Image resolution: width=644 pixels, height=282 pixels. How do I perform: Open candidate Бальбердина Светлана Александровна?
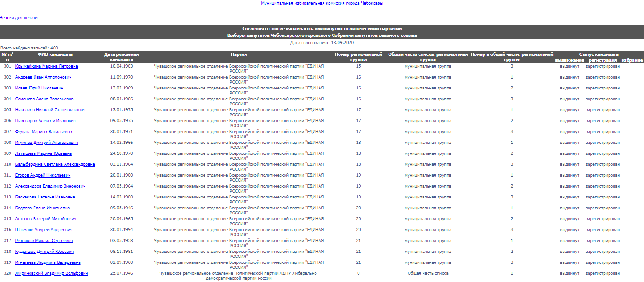[55, 164]
